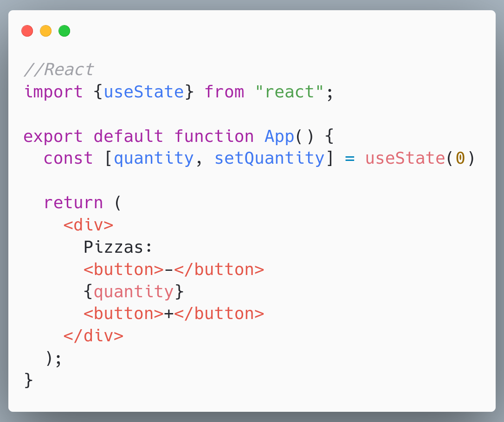Screen dimensions: 504x422
Task: Click the return keyword
Action: tap(74, 203)
